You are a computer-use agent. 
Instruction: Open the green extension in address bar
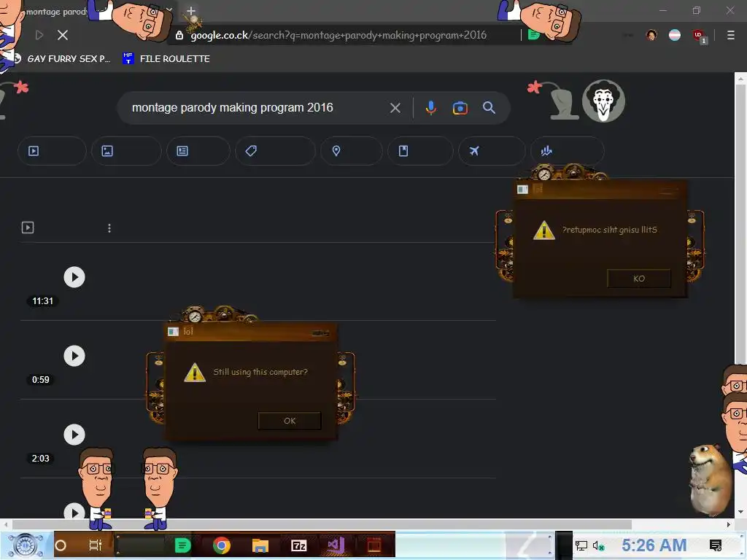533,35
